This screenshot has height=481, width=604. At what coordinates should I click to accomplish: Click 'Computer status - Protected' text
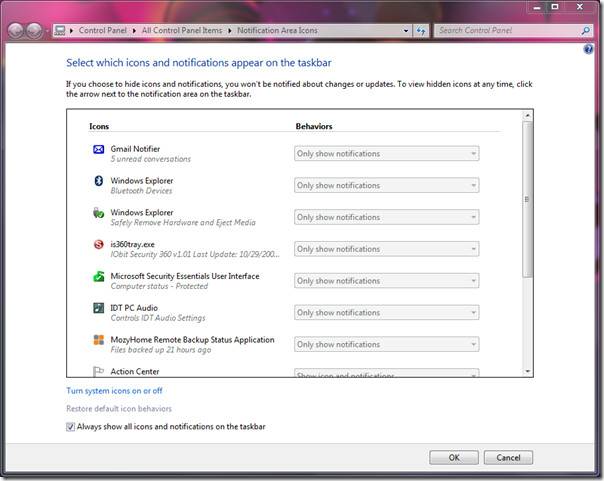pyautogui.click(x=159, y=286)
